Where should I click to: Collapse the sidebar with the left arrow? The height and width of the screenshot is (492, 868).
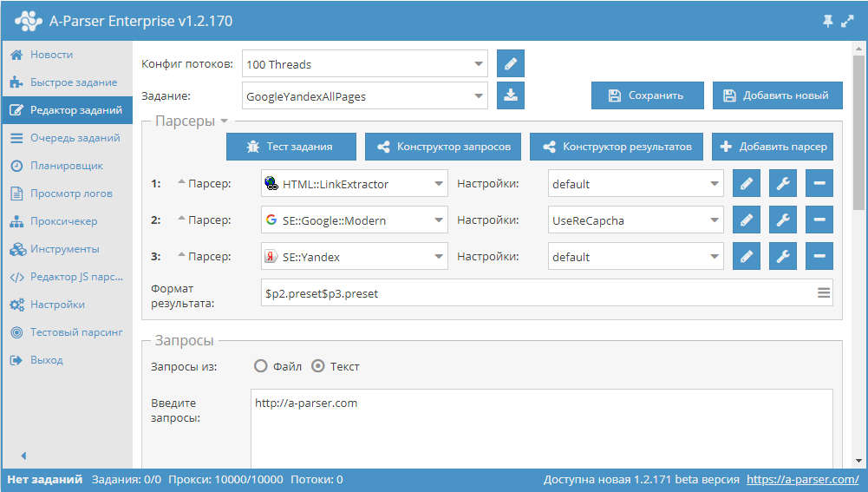click(x=23, y=456)
